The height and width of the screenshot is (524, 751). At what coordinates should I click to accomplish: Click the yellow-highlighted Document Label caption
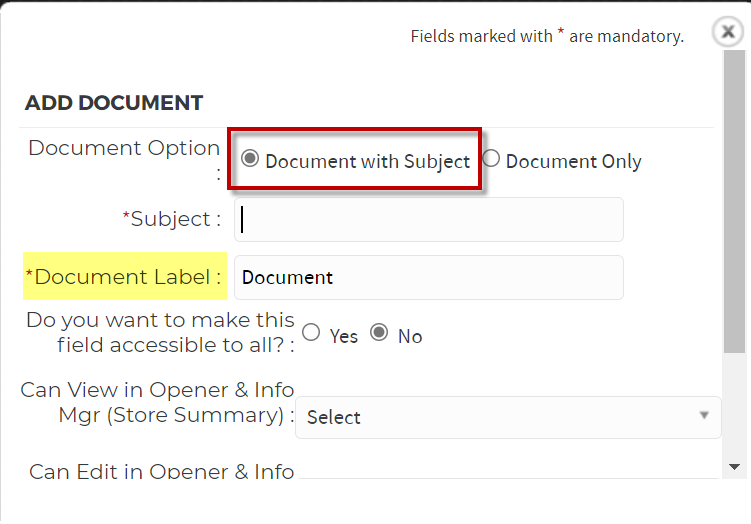click(125, 276)
